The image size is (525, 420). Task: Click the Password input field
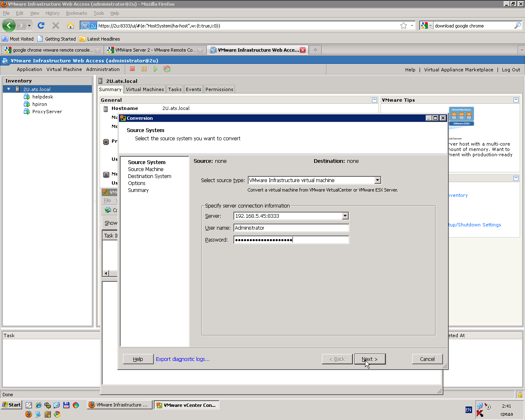tap(291, 240)
